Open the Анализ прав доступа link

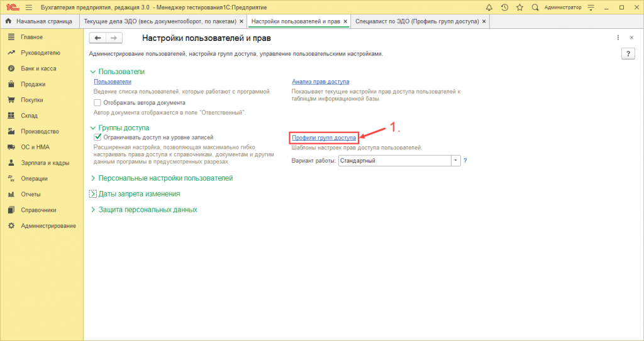point(320,82)
